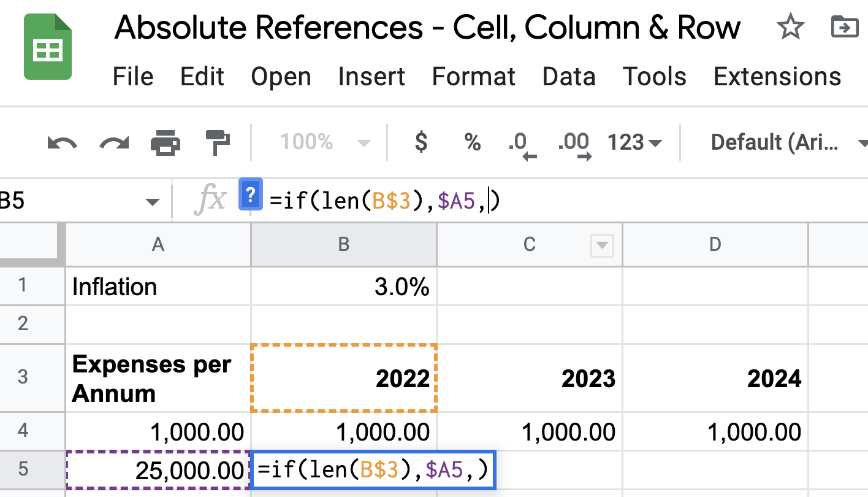Open the Format menu
The image size is (868, 497).
(473, 76)
